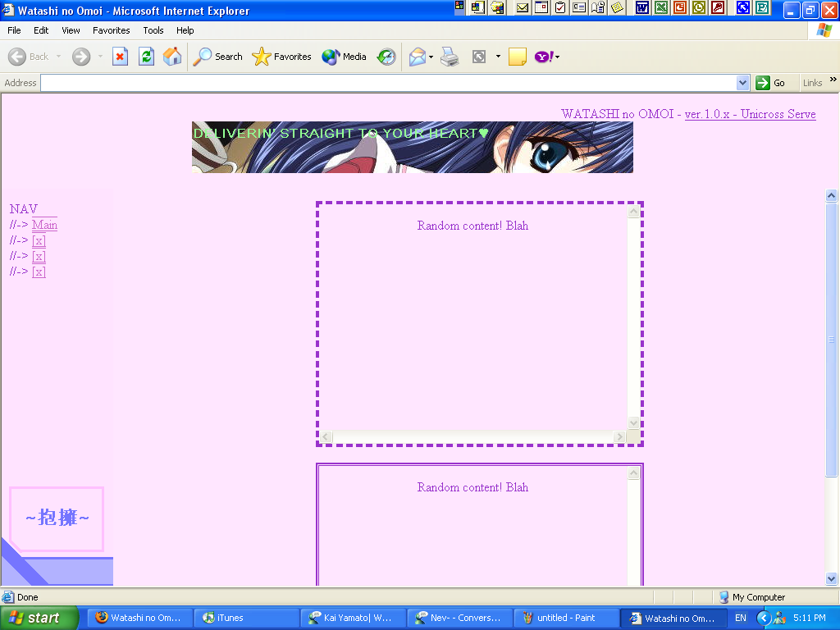The image size is (840, 630).
Task: Click the second [x] nav link
Action: 39,256
